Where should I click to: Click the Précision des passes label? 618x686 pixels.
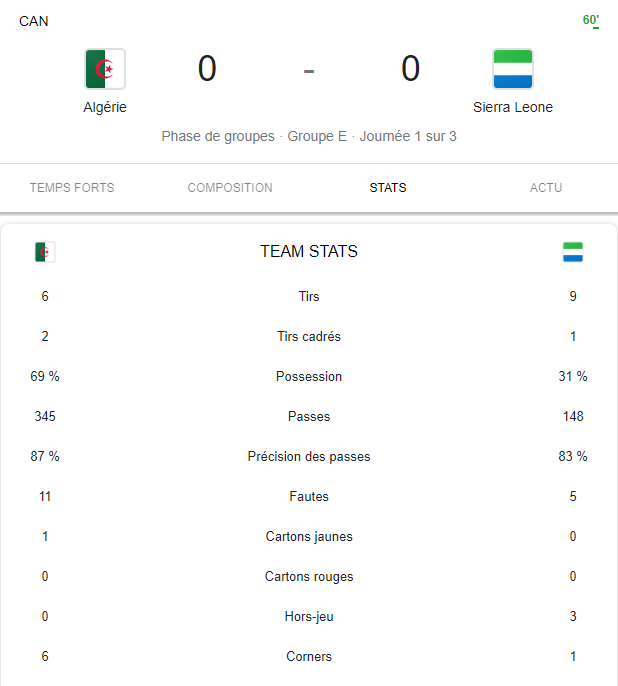coord(309,456)
